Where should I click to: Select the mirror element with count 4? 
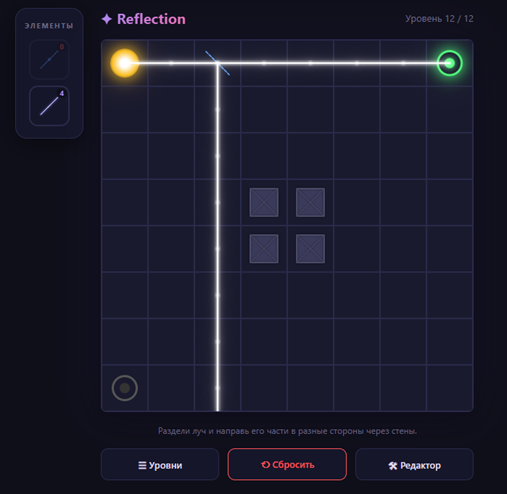[x=49, y=106]
